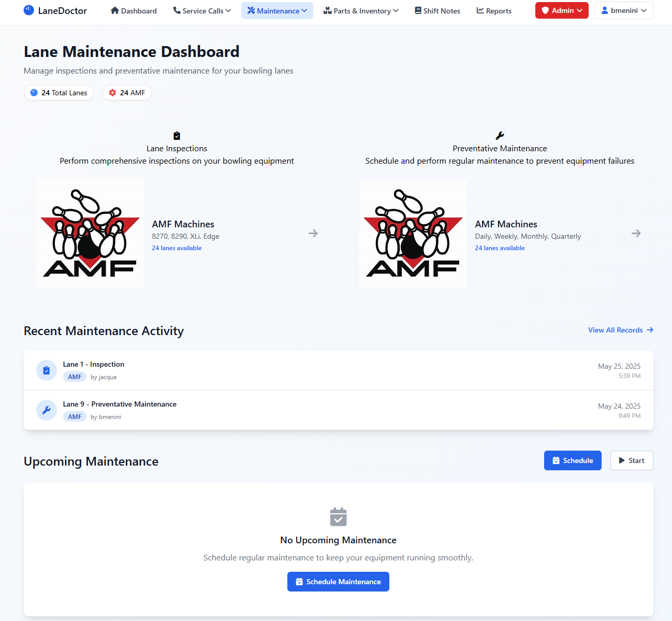Screen dimensions: 672x621
Task: Open the Admin dropdown menu
Action: [562, 10]
